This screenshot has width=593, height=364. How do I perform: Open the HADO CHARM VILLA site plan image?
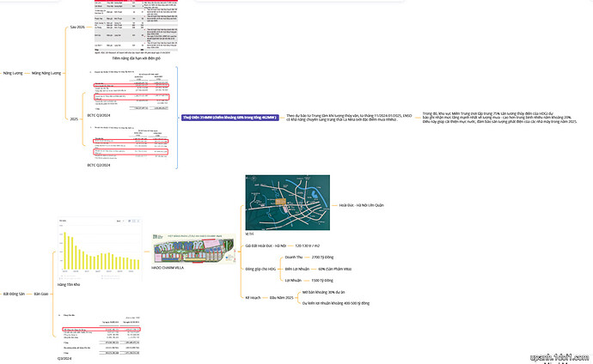click(x=193, y=248)
